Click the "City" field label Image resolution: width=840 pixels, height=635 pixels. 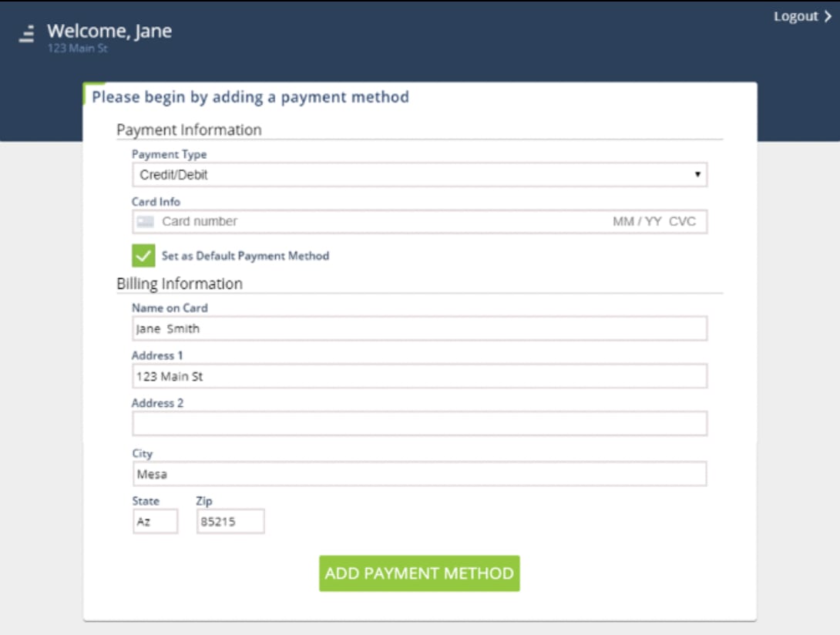143,453
